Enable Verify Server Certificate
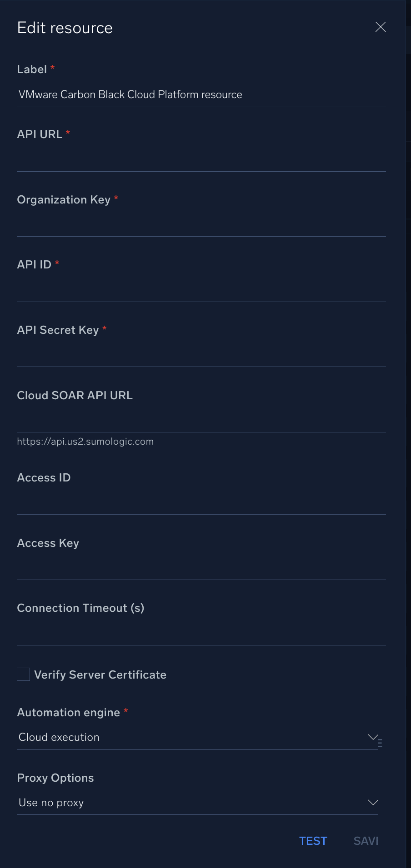Viewport: 411px width, 868px height. [x=23, y=674]
